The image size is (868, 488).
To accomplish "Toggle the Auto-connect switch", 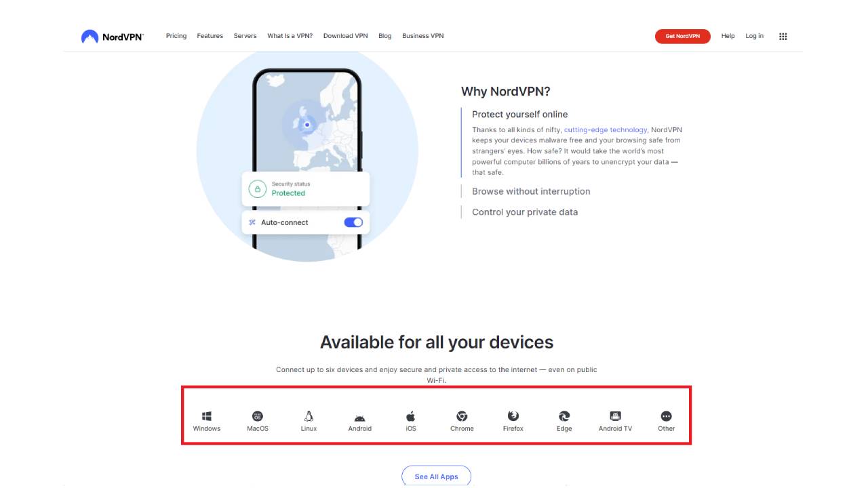I will [353, 222].
